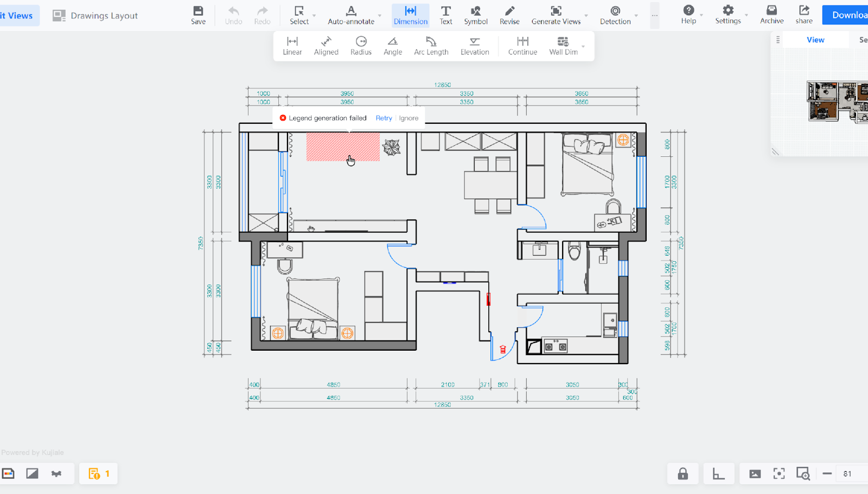Click the Elevation dimension tool
This screenshot has height=494, width=868.
(475, 46)
